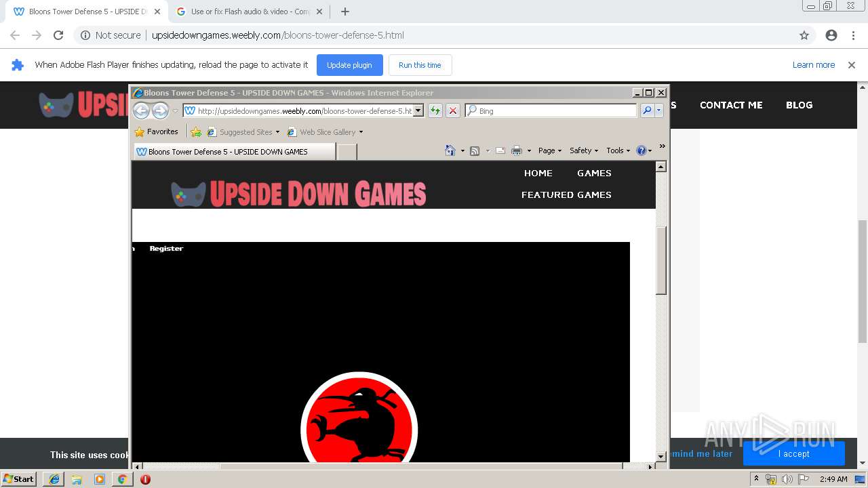The height and width of the screenshot is (488, 868).
Task: Click the IE vertical scrollbar thumb
Action: 661,260
